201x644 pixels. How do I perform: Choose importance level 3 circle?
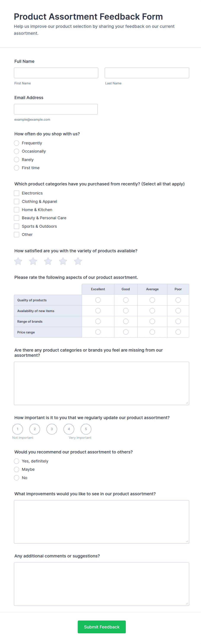coord(52,429)
